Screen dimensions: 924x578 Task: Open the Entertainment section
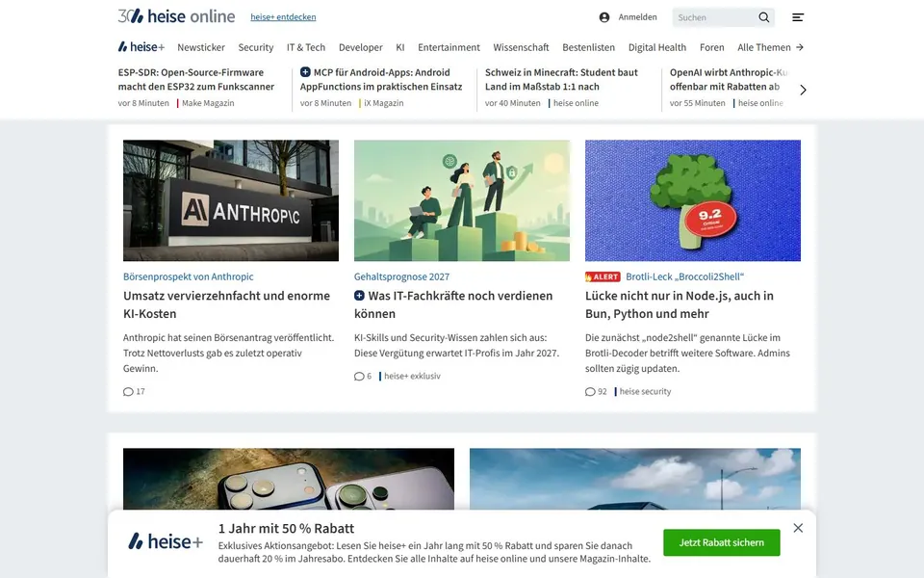click(449, 47)
